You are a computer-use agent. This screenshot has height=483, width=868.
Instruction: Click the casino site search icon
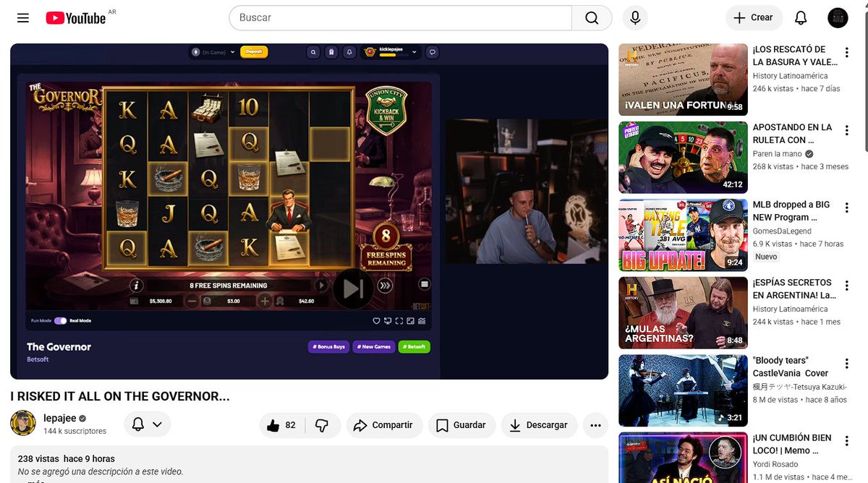(313, 52)
